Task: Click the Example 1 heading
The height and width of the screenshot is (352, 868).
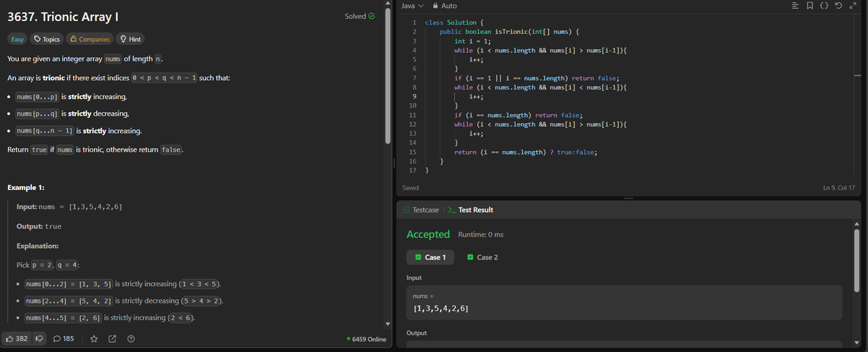Action: point(27,187)
